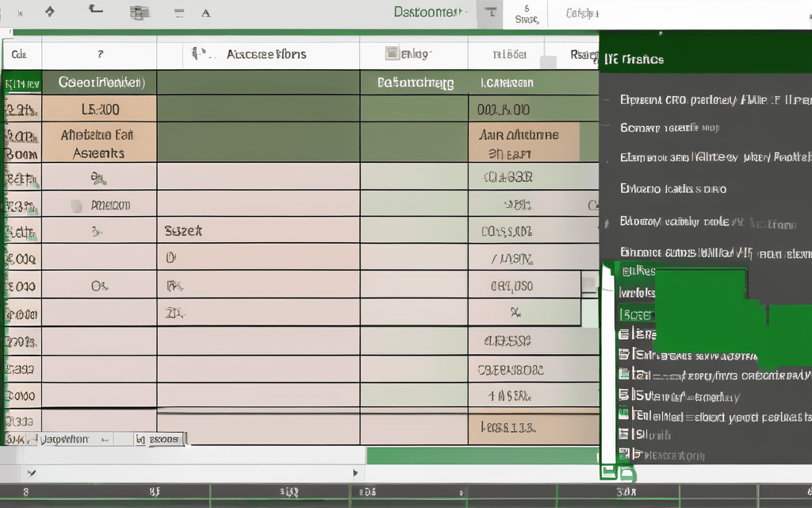Click the horizontal scrollbar right arrow
The image size is (812, 508).
[354, 472]
